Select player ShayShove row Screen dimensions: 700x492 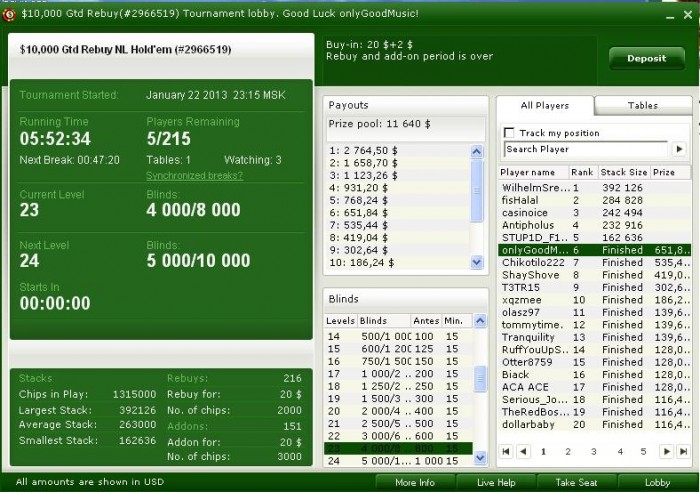(594, 275)
